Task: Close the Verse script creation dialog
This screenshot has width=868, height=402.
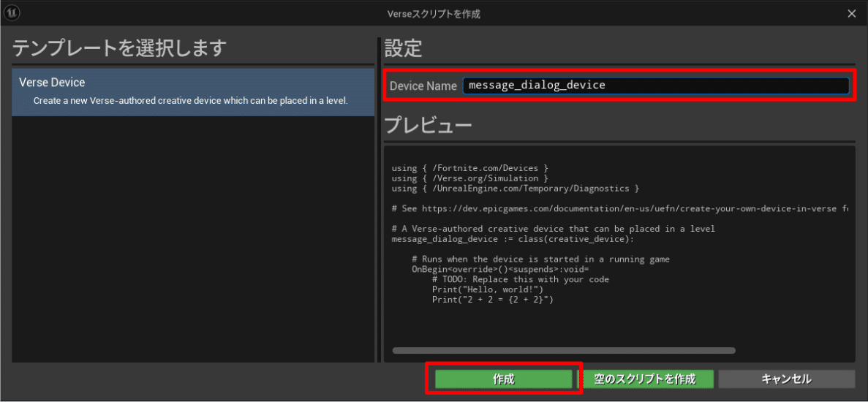Action: pyautogui.click(x=851, y=14)
